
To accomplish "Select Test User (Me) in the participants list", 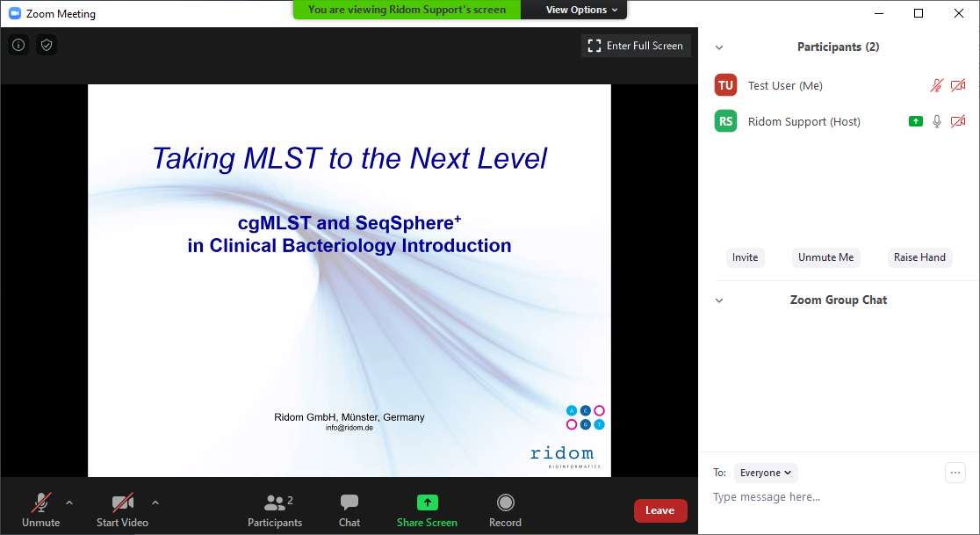I will [x=839, y=85].
